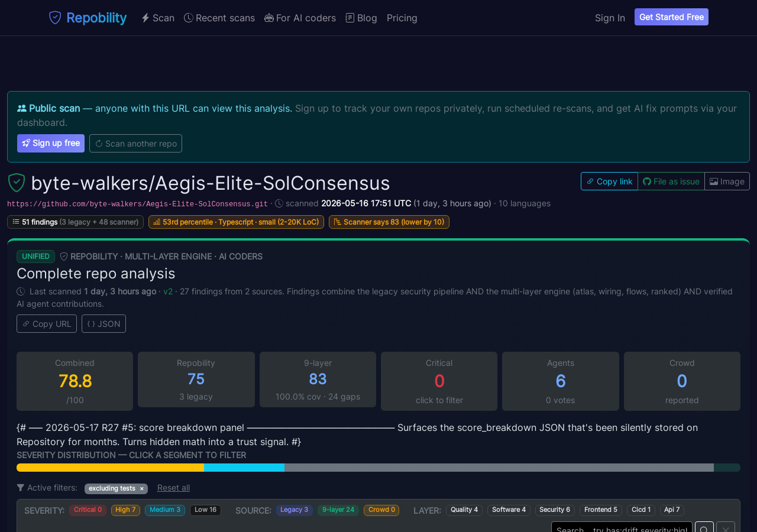Go to For AI coders page
The image size is (757, 532).
tap(300, 18)
